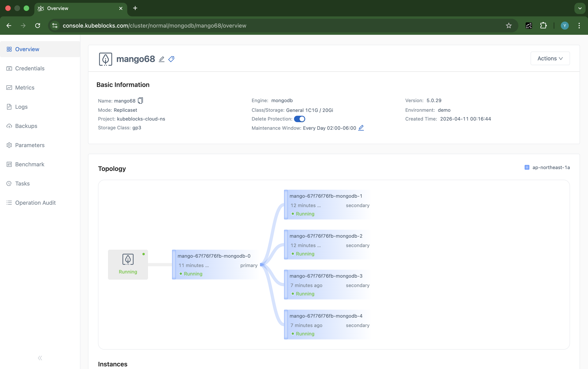Open the Credentials panel
The width and height of the screenshot is (588, 369).
[x=30, y=68]
